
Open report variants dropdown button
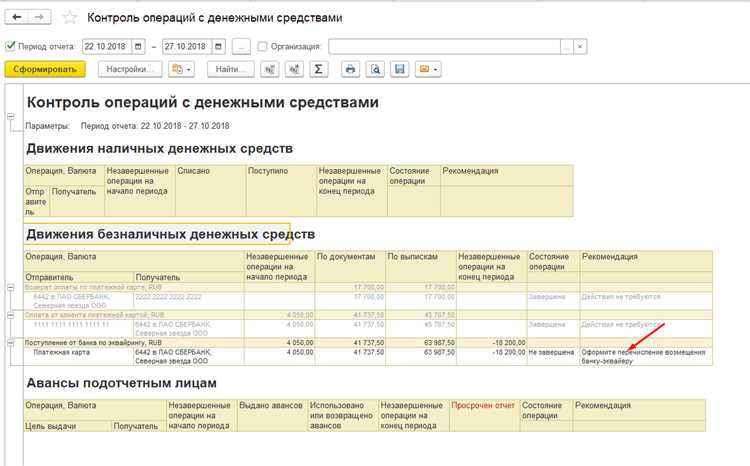(181, 69)
